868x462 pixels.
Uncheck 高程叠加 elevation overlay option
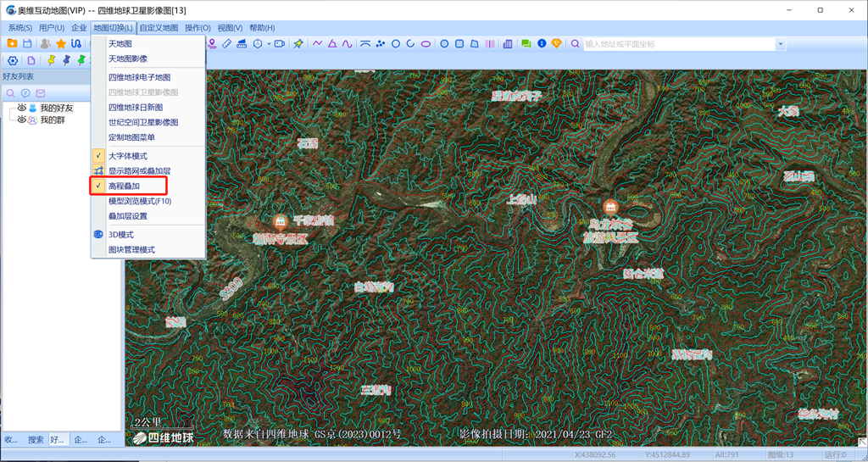tap(124, 186)
